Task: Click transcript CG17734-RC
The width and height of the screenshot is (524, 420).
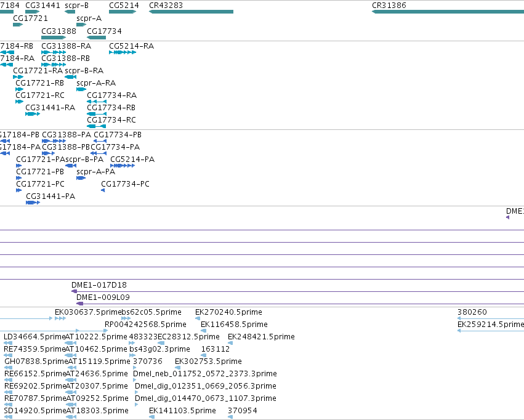Action: pos(96,126)
